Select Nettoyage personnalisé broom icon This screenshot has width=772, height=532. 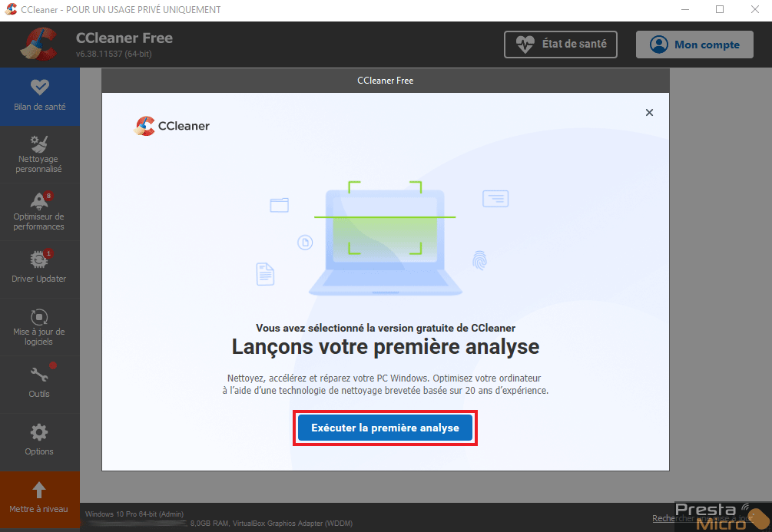pyautogui.click(x=39, y=144)
